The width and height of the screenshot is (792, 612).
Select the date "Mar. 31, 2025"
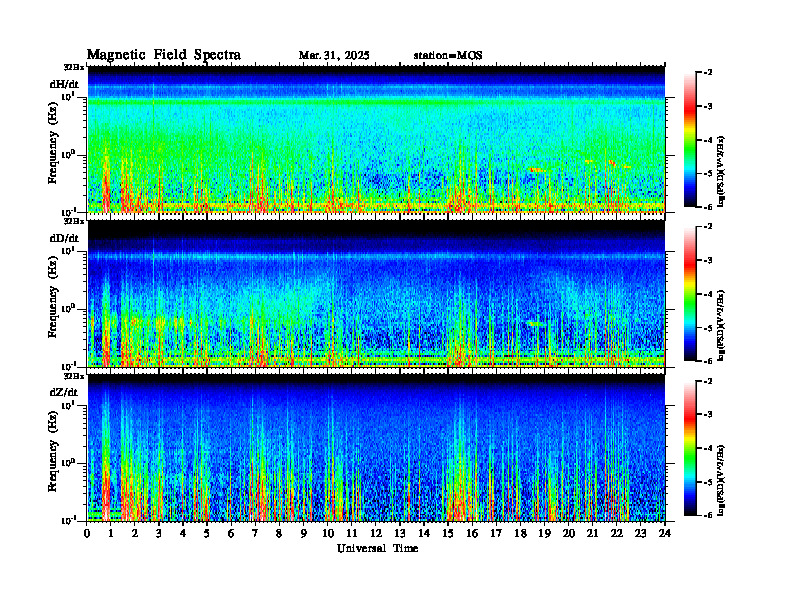point(334,56)
